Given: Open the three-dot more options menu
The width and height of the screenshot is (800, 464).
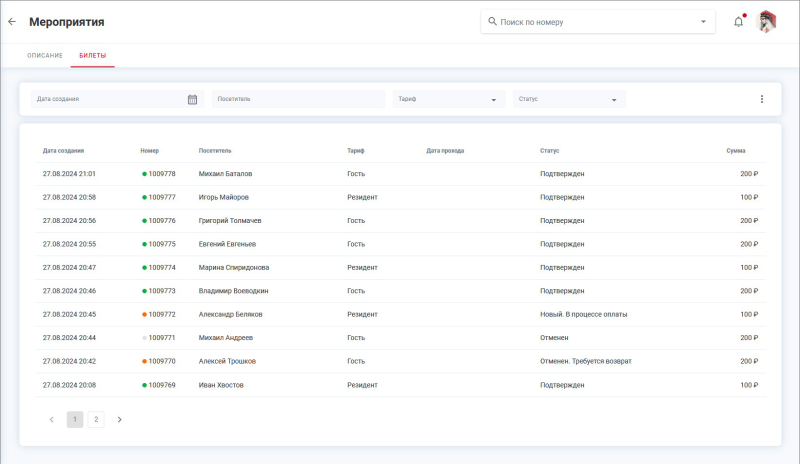Looking at the screenshot, I should tap(761, 99).
